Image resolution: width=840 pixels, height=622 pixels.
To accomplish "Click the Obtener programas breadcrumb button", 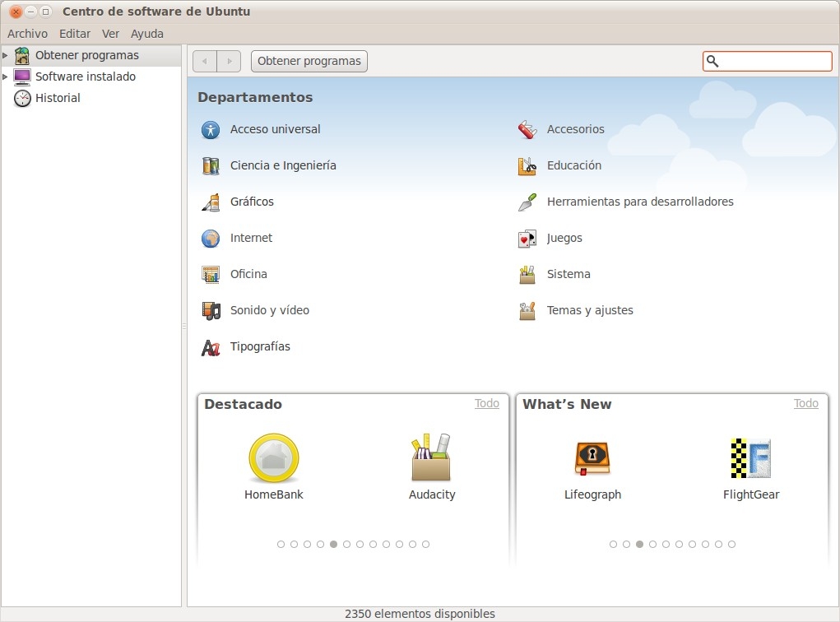I will click(309, 61).
